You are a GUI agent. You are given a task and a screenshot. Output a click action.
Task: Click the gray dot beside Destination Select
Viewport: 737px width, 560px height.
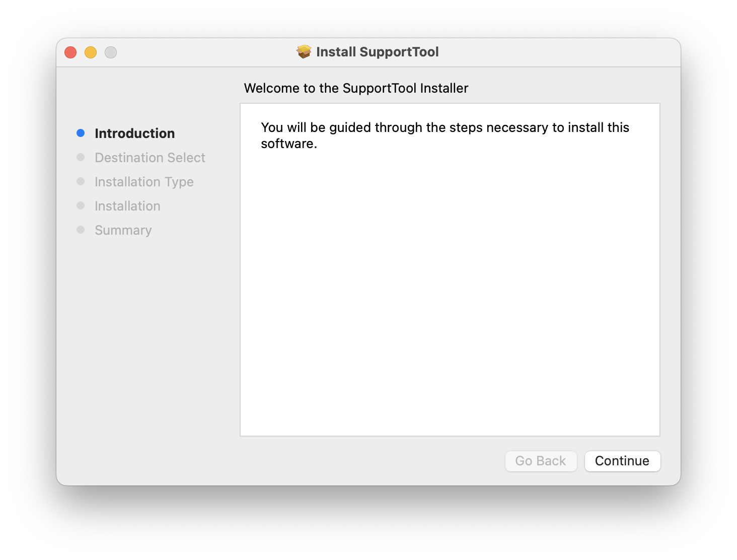tap(81, 157)
